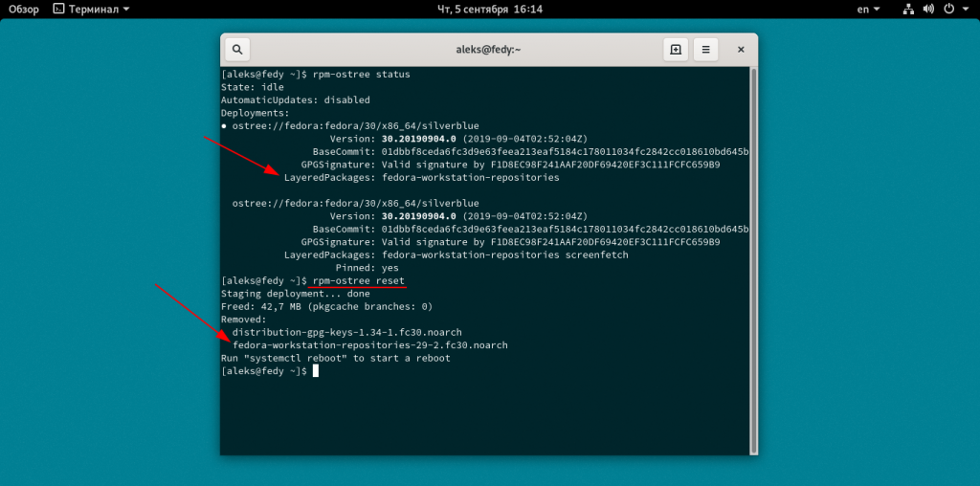This screenshot has height=486, width=980.
Task: Open the Терминал application menu
Action: click(92, 10)
